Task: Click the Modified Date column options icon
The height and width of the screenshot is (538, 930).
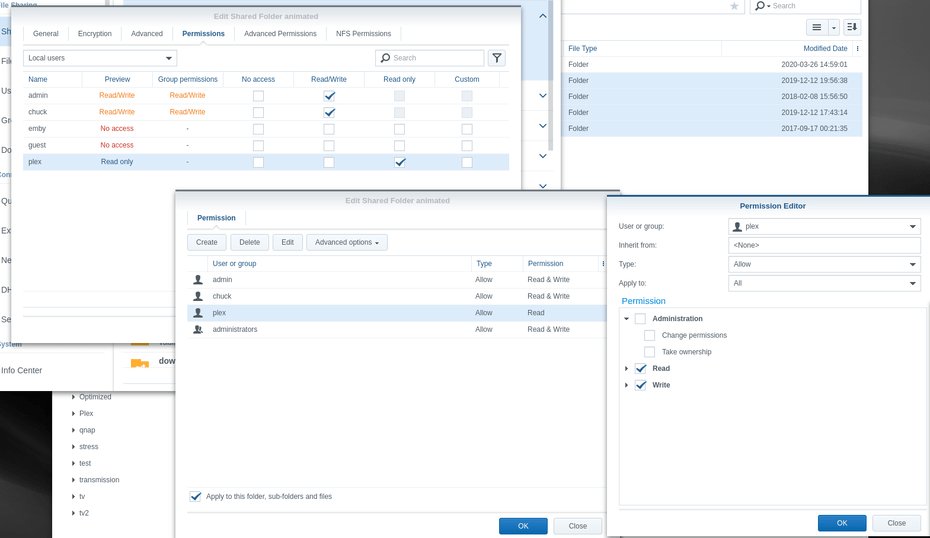Action: click(x=858, y=49)
